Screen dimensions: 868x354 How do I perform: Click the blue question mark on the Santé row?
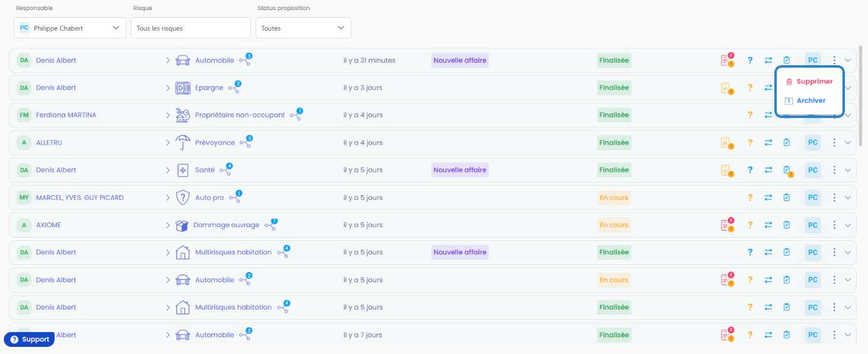click(x=750, y=170)
